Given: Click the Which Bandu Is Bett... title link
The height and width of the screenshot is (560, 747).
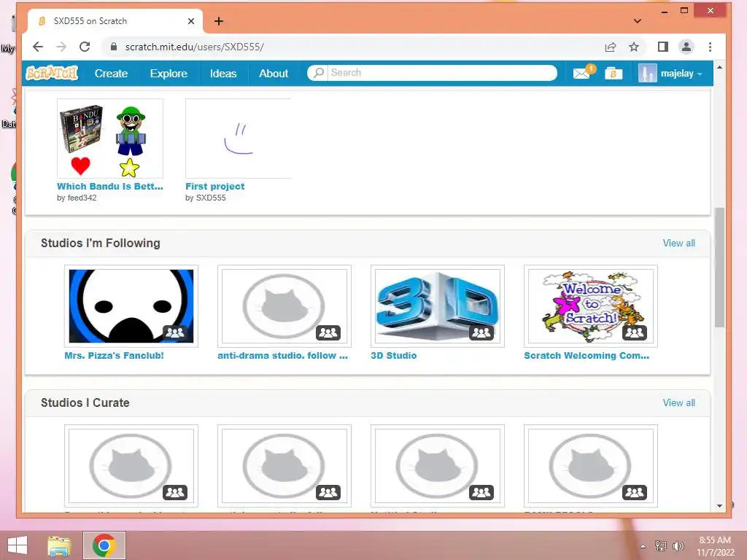Looking at the screenshot, I should [x=110, y=186].
